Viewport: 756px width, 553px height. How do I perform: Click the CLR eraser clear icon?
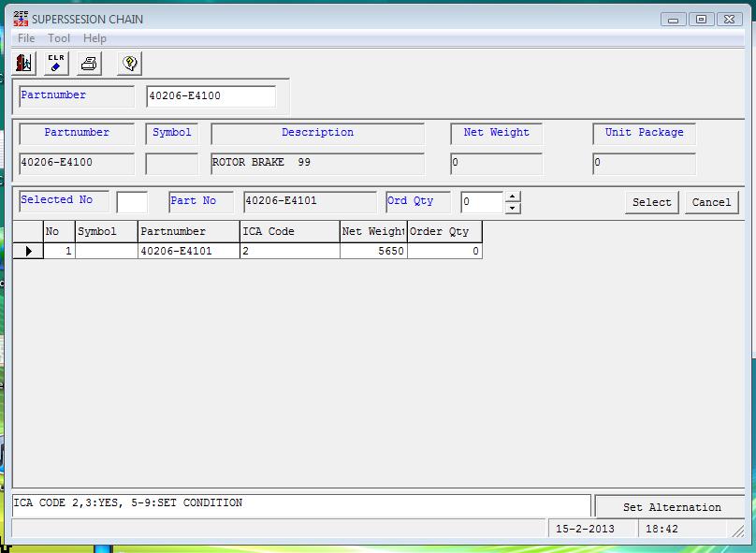click(56, 63)
